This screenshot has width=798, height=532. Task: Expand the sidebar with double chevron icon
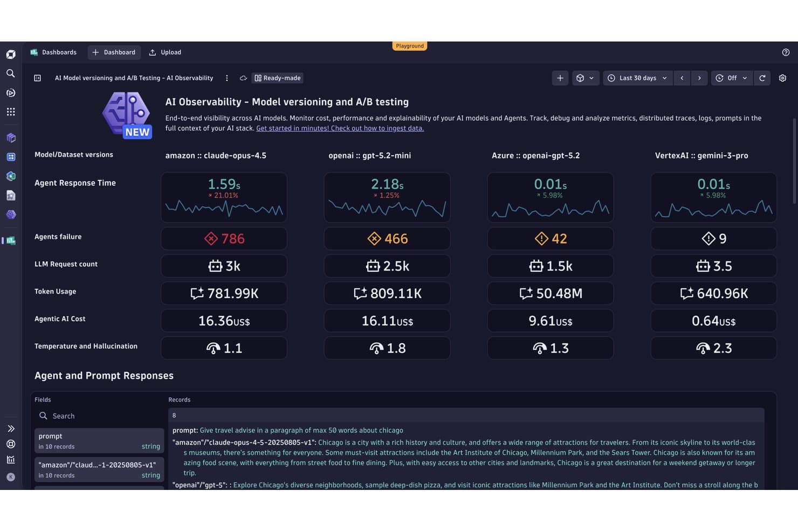[x=11, y=429]
